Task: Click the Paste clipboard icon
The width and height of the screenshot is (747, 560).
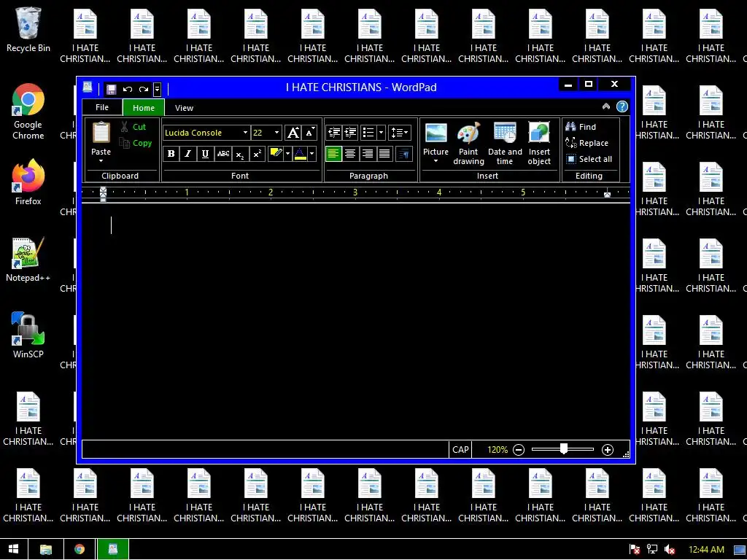Action: click(101, 133)
